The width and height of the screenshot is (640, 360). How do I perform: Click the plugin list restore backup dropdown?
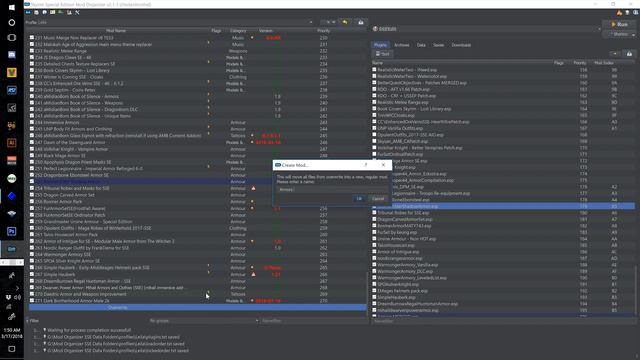(615, 54)
